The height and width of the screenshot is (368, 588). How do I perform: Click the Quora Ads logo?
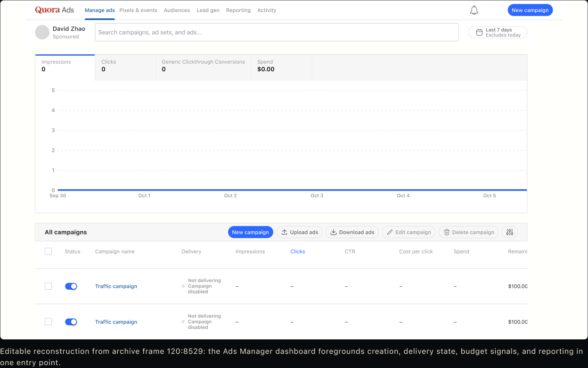(x=54, y=10)
